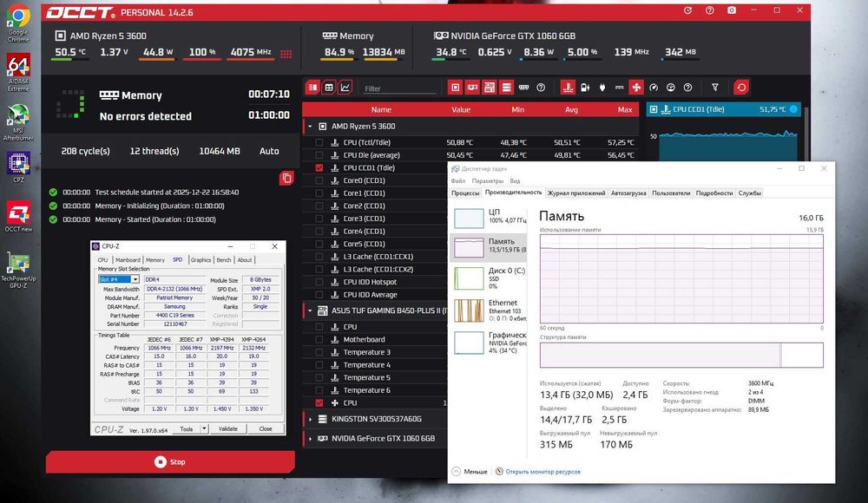Switch OCCT monitoring to table view icon
The width and height of the screenshot is (868, 503).
pos(329,88)
